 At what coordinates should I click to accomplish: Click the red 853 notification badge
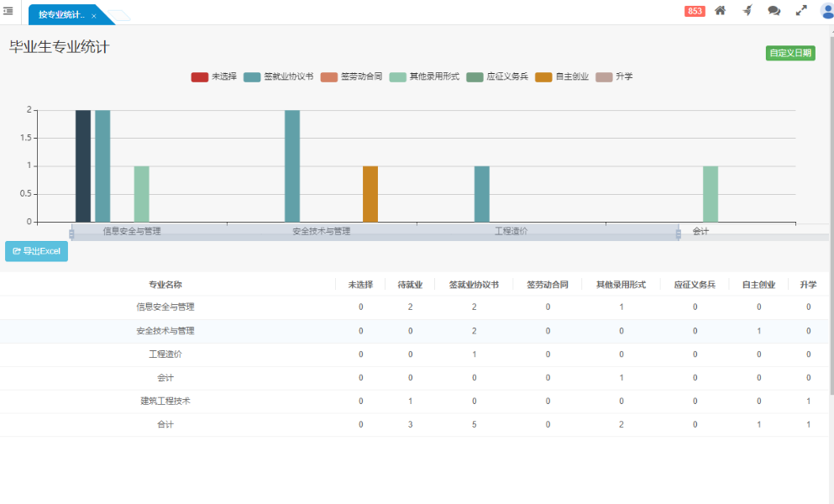695,11
